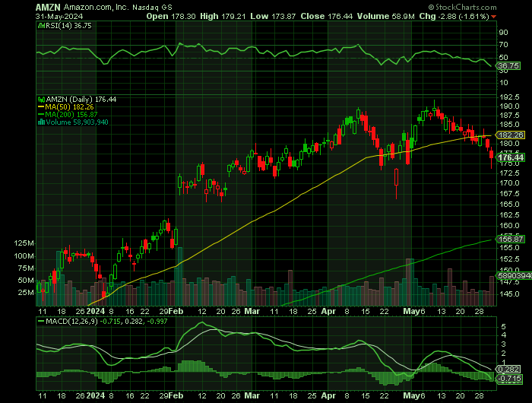The image size is (532, 403).
Task: Click the 176.44 last price axis tag
Action: [511, 157]
